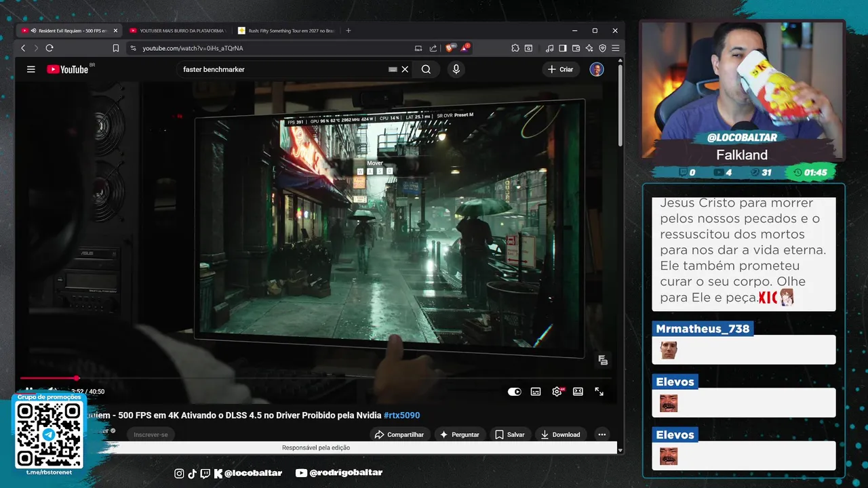868x488 pixels.
Task: Switch to the Resident Evil Requiem tab
Action: [68, 30]
